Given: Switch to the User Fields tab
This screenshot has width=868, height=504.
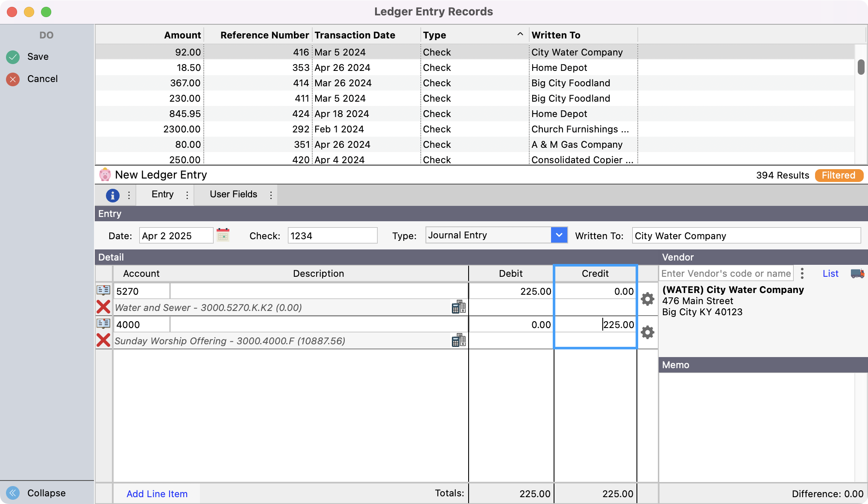Looking at the screenshot, I should 233,194.
